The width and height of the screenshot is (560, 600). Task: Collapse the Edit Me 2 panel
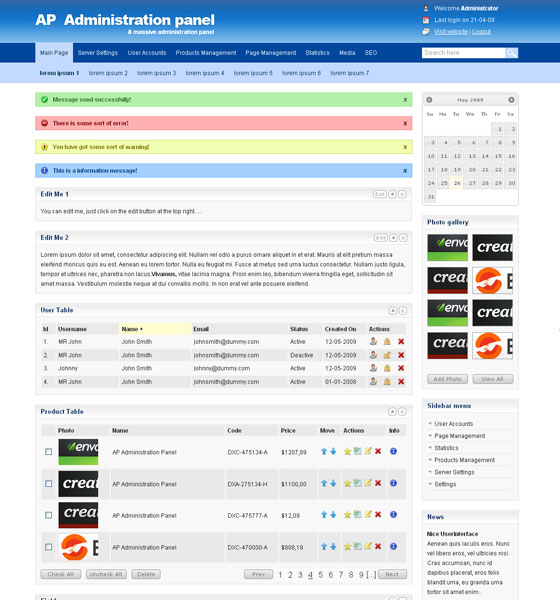tap(393, 238)
